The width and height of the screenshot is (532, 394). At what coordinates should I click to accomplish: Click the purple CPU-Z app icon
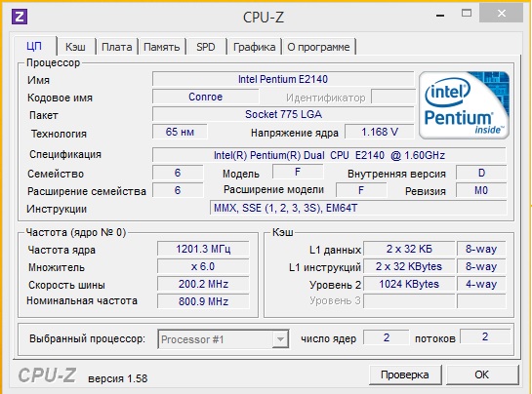[20, 17]
